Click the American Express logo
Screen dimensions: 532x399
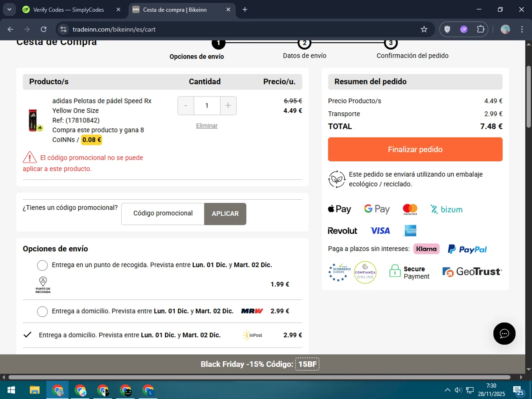click(410, 231)
